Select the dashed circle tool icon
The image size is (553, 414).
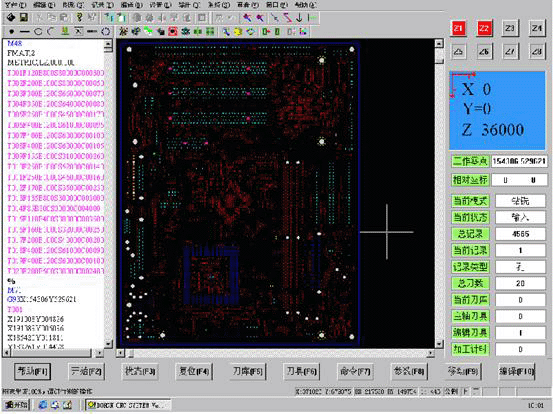[105, 32]
